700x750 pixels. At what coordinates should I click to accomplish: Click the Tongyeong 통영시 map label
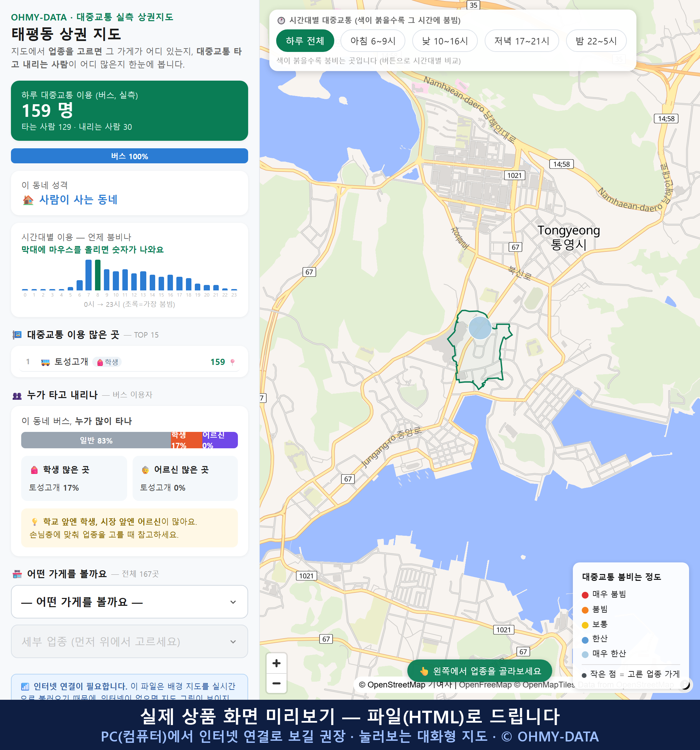tap(569, 237)
